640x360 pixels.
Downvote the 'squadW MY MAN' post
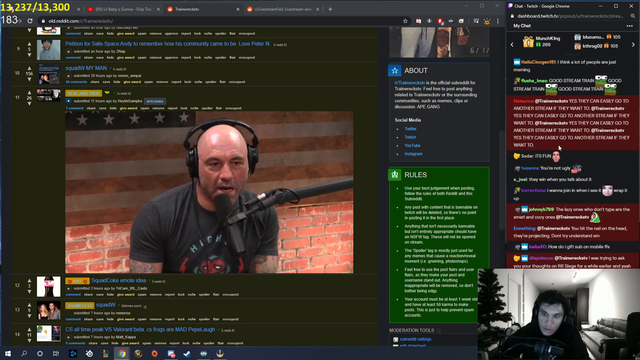29,79
